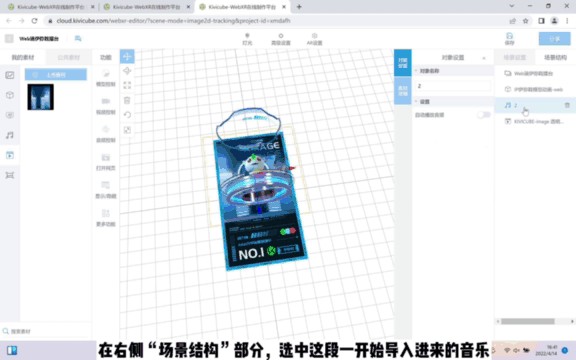Screen dimensions: 576x360
Task: Click the object name field containing 2
Action: point(453,86)
